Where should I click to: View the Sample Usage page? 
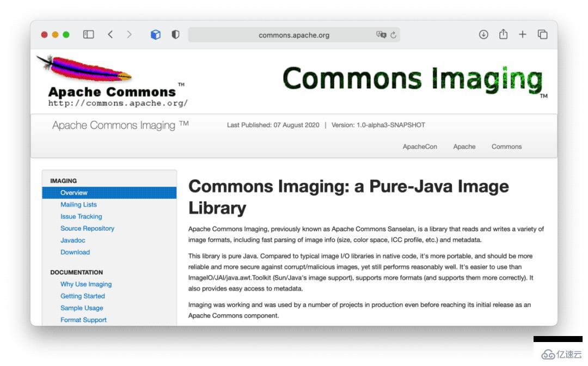[82, 308]
